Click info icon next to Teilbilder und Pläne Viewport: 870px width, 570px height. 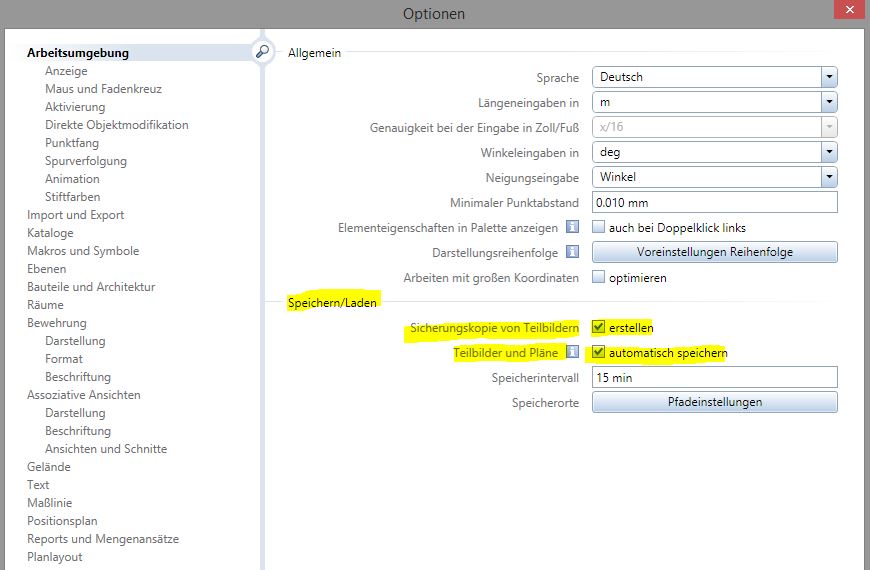tap(574, 352)
